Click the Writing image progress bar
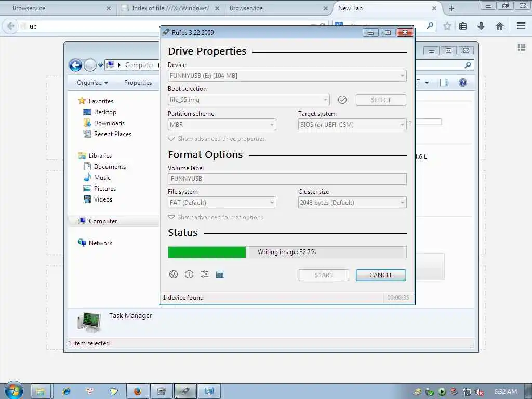This screenshot has height=399, width=532. 287,252
